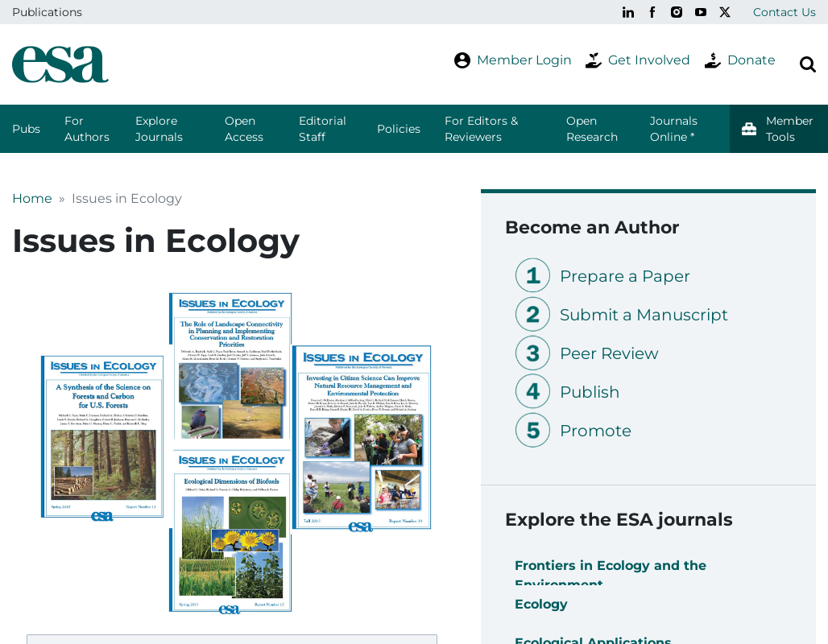Open Peer Review link
This screenshot has height=644, width=828.
(609, 353)
